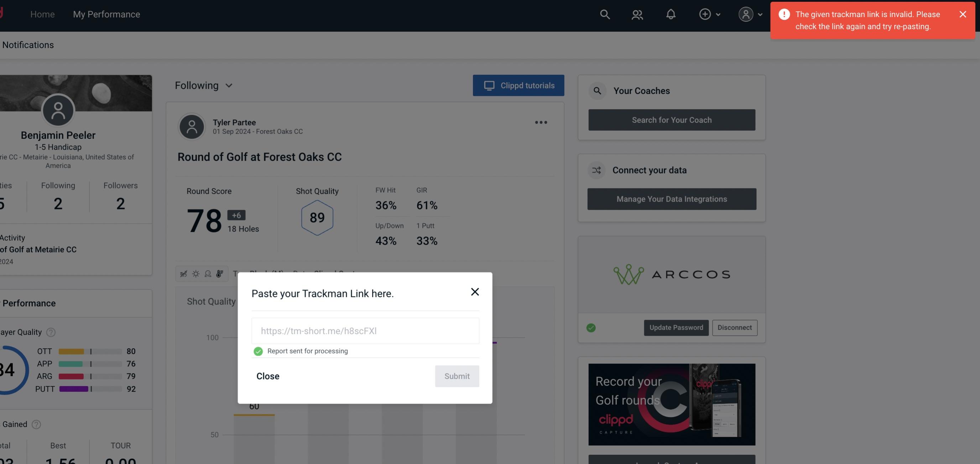Click the data connect/sync icon

click(596, 170)
